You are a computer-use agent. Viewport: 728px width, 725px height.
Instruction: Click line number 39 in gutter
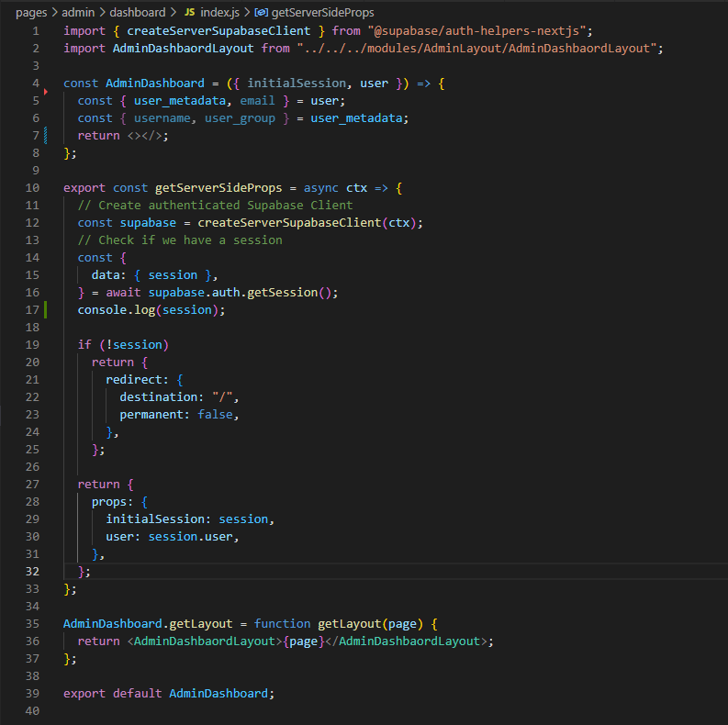click(x=32, y=694)
